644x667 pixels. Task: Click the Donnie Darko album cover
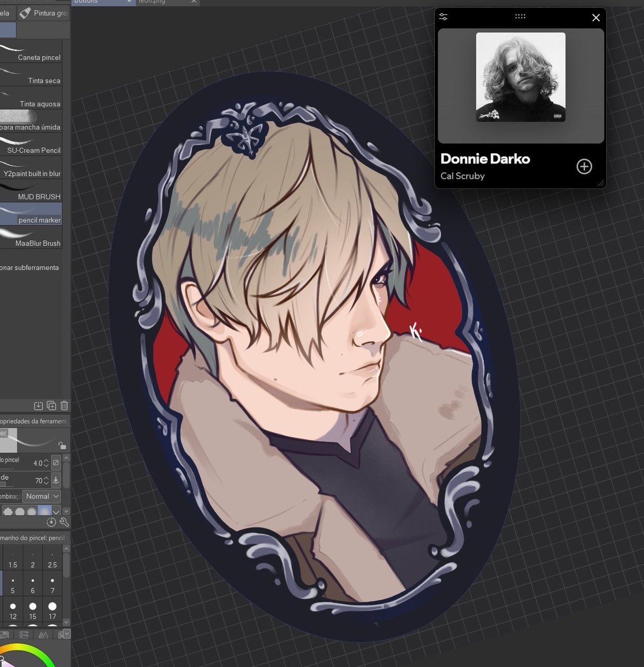click(x=521, y=77)
